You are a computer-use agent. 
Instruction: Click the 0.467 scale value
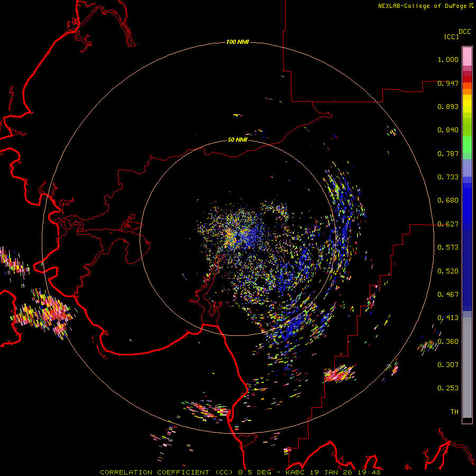448,295
